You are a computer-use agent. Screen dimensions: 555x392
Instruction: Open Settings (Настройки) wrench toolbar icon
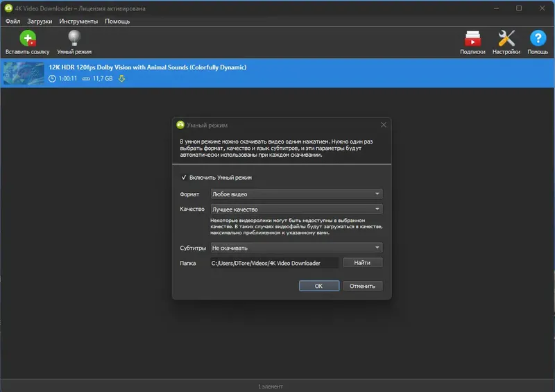pyautogui.click(x=506, y=38)
